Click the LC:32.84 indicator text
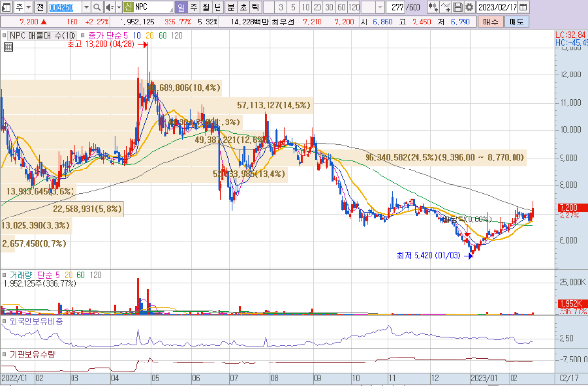Screen dimensions: 588x386 tap(570, 35)
